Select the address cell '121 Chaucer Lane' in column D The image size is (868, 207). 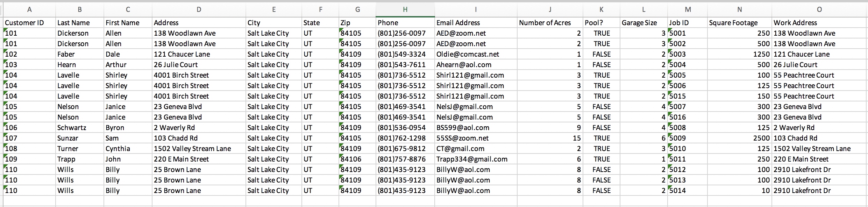[x=199, y=54]
